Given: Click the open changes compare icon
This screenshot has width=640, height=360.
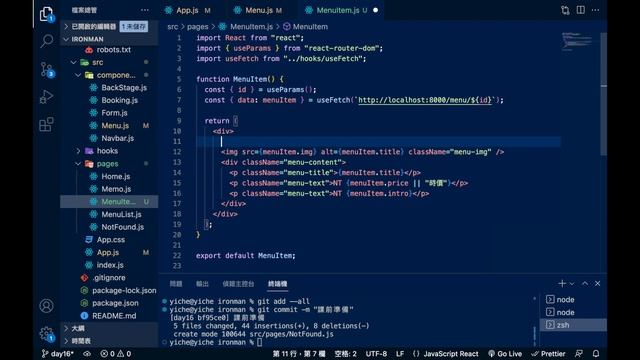Looking at the screenshot, I should [x=565, y=10].
